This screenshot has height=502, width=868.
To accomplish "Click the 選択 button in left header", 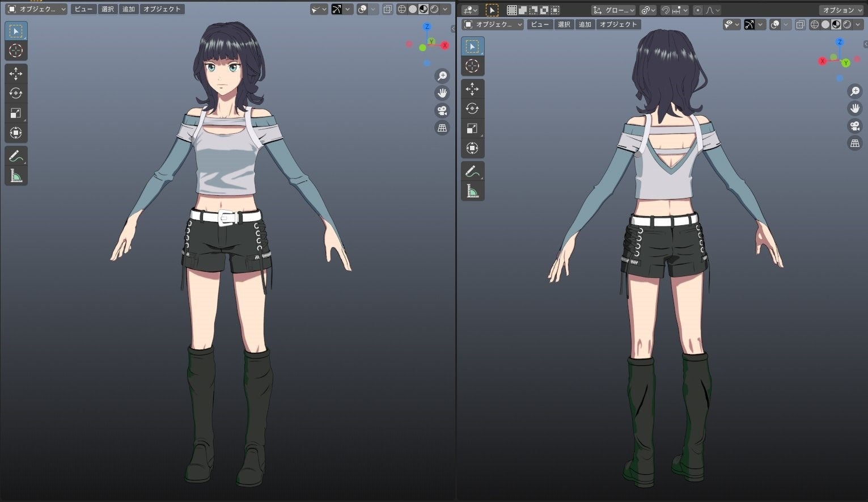I will point(107,9).
